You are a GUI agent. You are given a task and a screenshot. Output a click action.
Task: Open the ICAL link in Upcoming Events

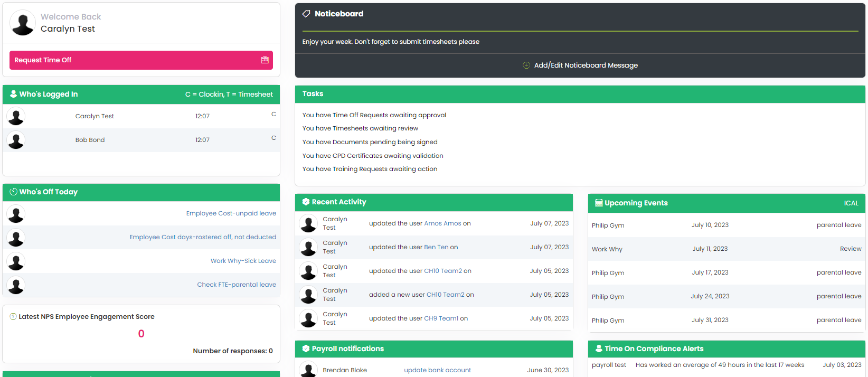click(x=851, y=203)
